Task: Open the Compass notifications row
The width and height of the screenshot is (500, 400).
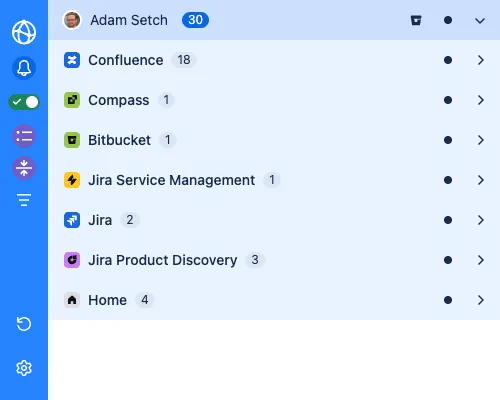Action: 274,100
